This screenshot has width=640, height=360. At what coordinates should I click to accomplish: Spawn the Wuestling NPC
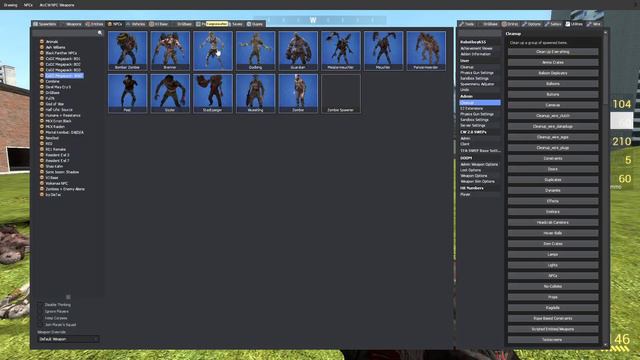255,93
